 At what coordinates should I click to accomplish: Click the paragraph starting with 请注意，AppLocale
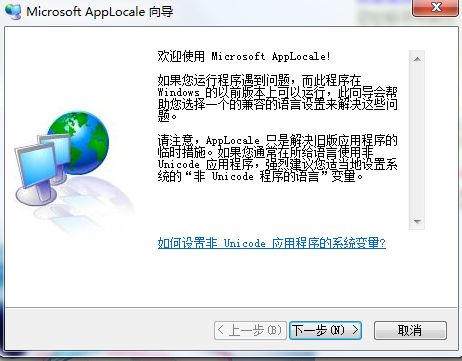[x=277, y=158]
